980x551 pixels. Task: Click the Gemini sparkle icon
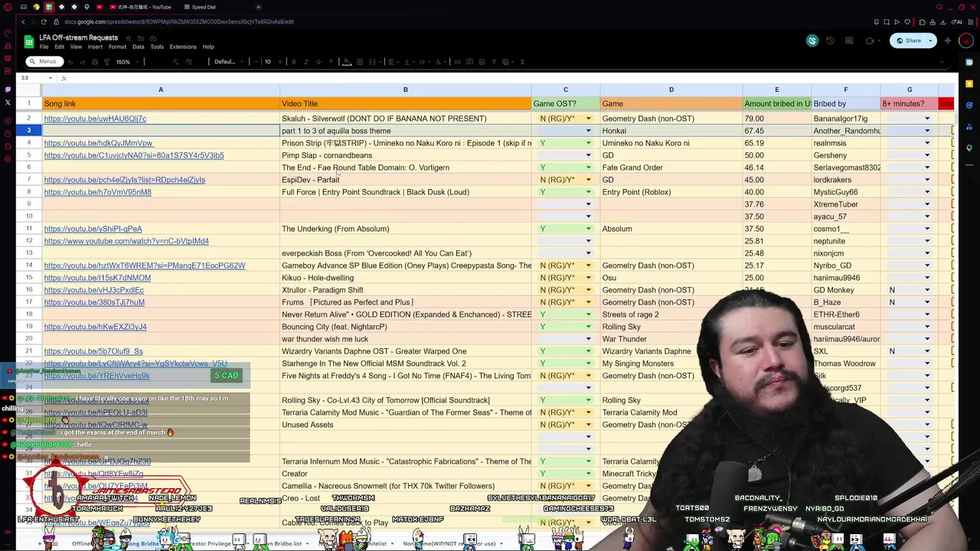tap(948, 41)
